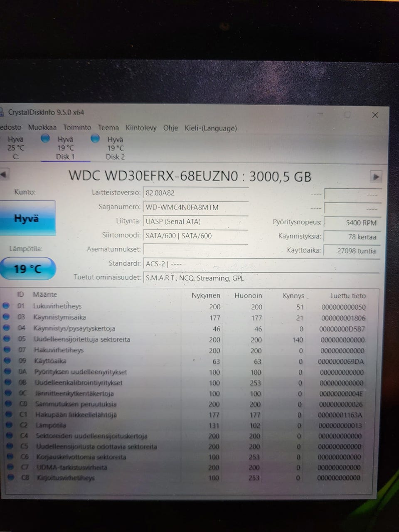This screenshot has height=532, width=399.
Task: Click status dot of Korjauskelvottomia sektoreita row
Action: coord(10,456)
